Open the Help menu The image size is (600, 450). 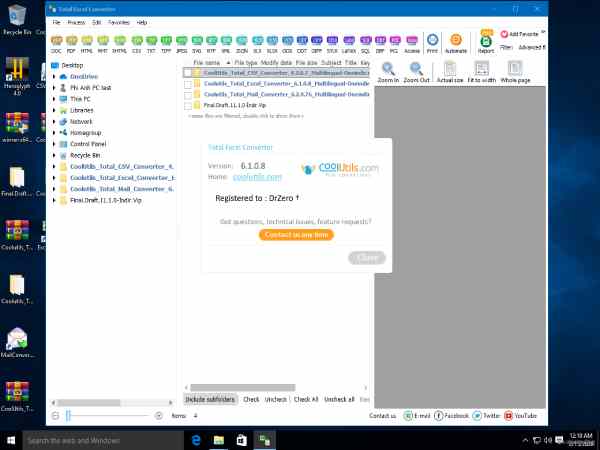pyautogui.click(x=142, y=23)
